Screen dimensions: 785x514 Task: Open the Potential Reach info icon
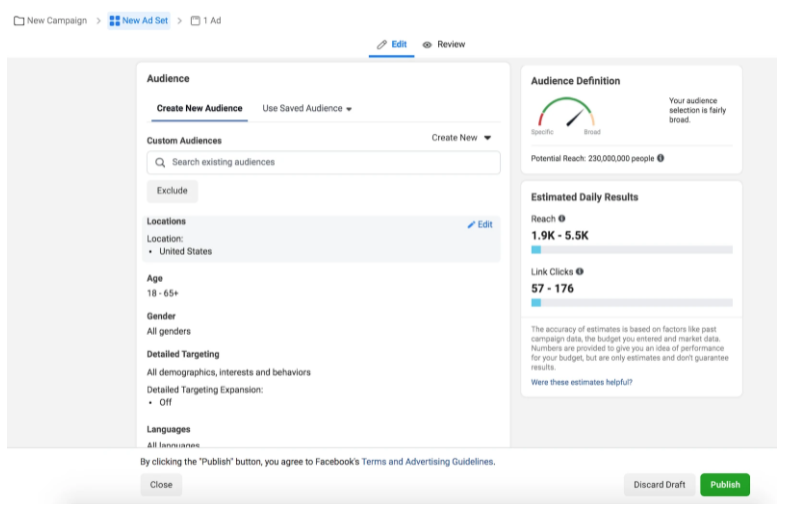661,158
